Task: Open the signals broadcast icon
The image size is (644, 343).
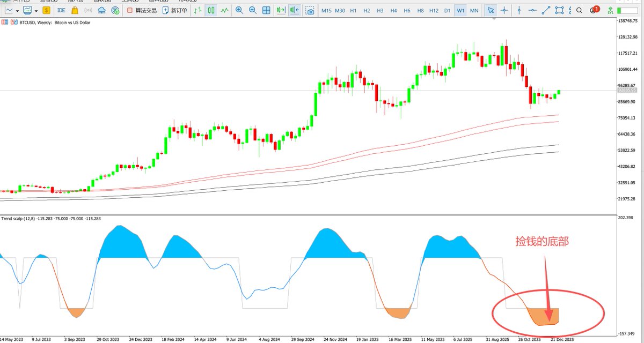Action: point(89,10)
